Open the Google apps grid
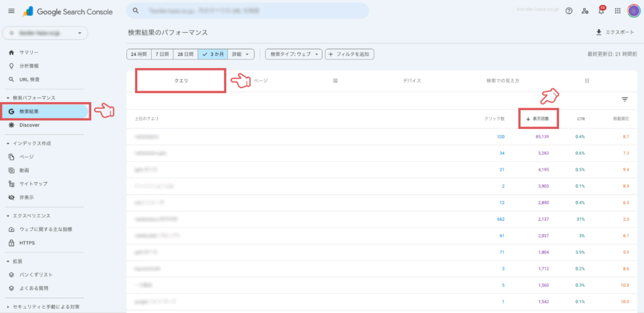Image resolution: width=644 pixels, height=313 pixels. (x=618, y=11)
